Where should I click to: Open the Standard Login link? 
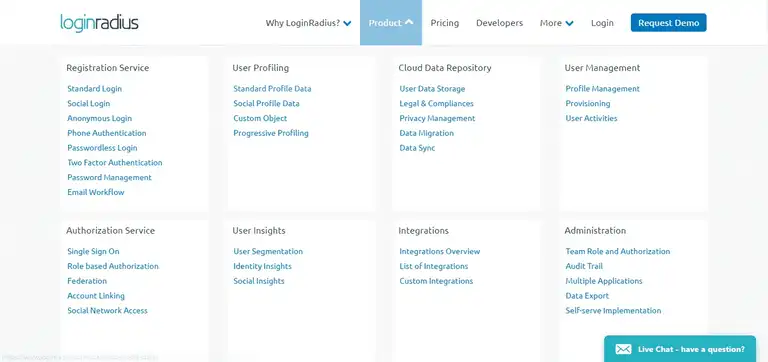click(95, 89)
